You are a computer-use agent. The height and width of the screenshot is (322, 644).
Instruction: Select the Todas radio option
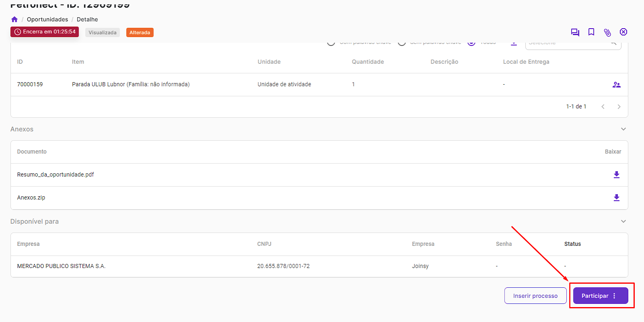click(471, 43)
